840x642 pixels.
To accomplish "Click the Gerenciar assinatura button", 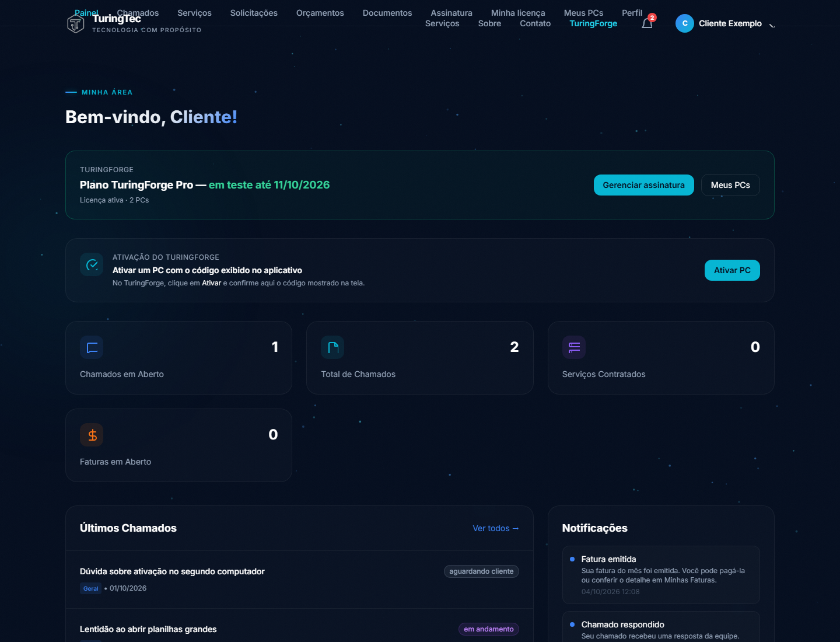I will point(644,185).
